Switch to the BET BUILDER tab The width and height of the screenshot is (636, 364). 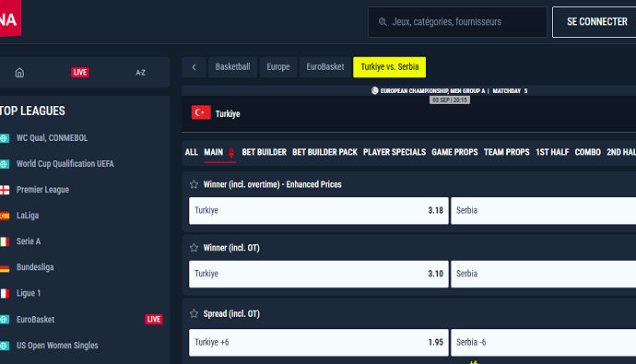pyautogui.click(x=264, y=152)
